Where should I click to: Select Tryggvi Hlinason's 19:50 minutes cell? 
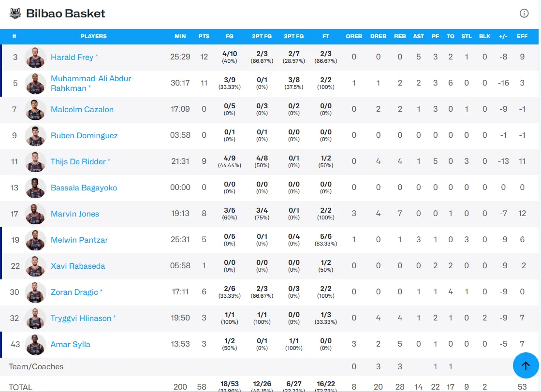[x=180, y=318]
